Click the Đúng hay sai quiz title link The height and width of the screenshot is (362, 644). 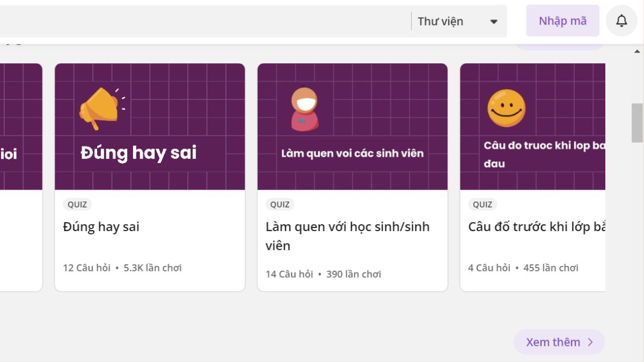click(101, 227)
